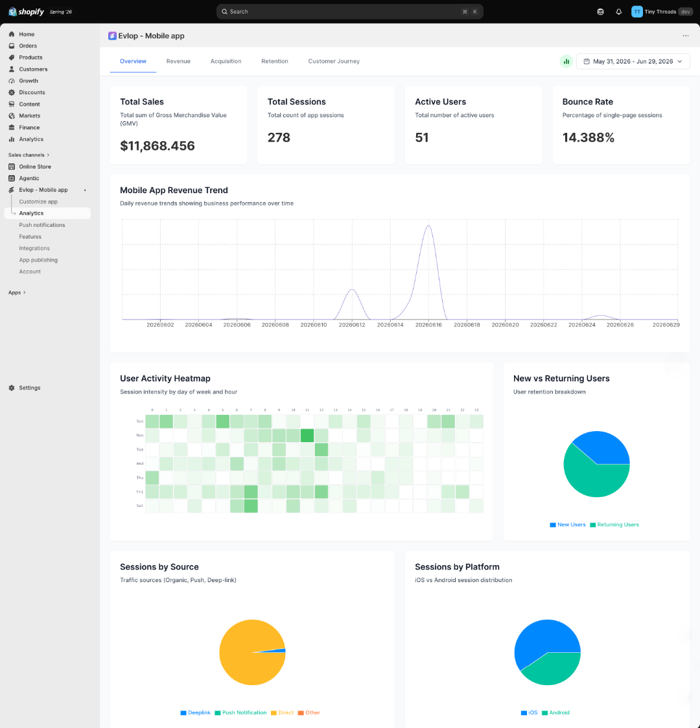Image resolution: width=700 pixels, height=728 pixels.
Task: Click the Total Sales $11,868.456 value
Action: (x=157, y=146)
